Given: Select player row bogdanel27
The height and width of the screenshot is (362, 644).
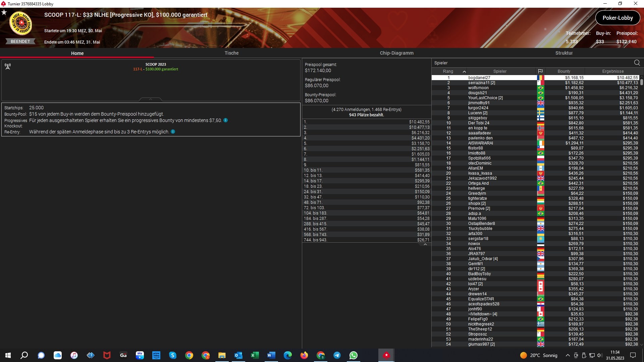Looking at the screenshot, I should coord(536,78).
